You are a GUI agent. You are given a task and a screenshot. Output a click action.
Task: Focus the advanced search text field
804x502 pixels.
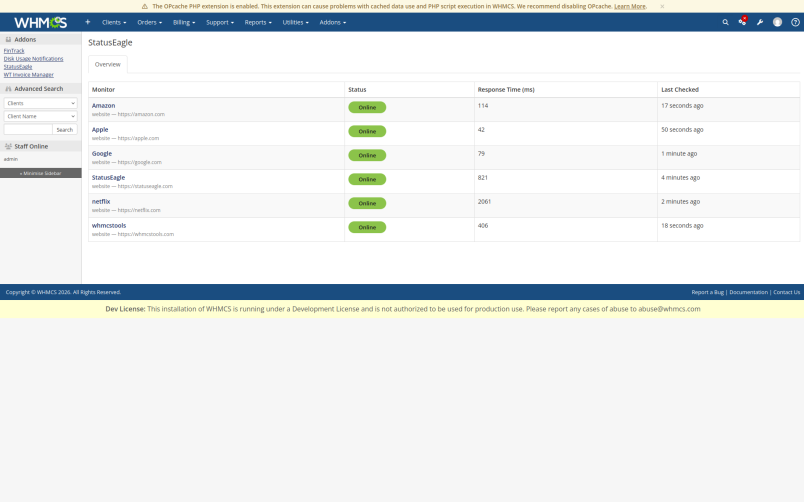point(28,130)
